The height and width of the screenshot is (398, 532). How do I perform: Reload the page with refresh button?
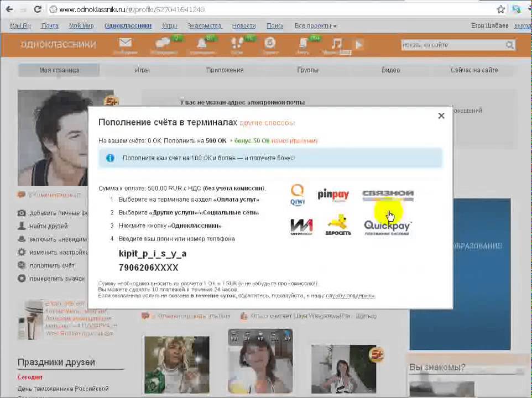click(37, 9)
